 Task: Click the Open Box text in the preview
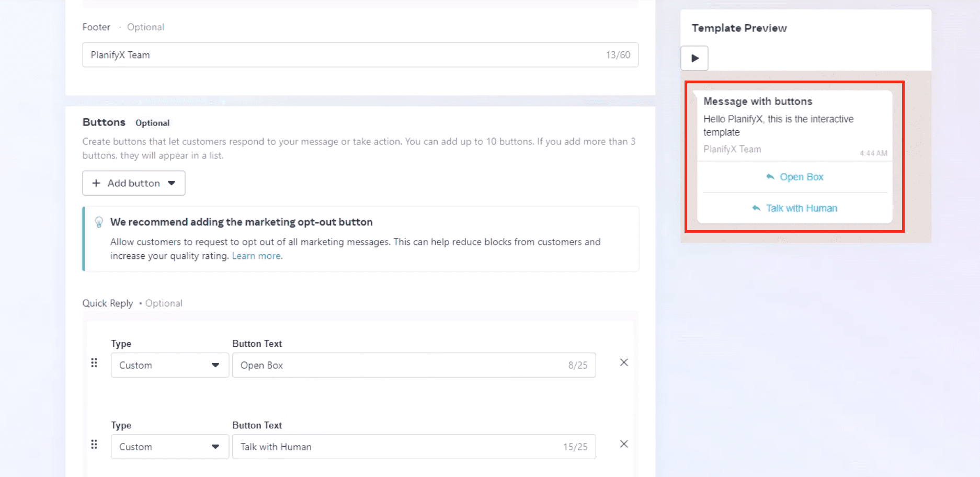pos(801,177)
